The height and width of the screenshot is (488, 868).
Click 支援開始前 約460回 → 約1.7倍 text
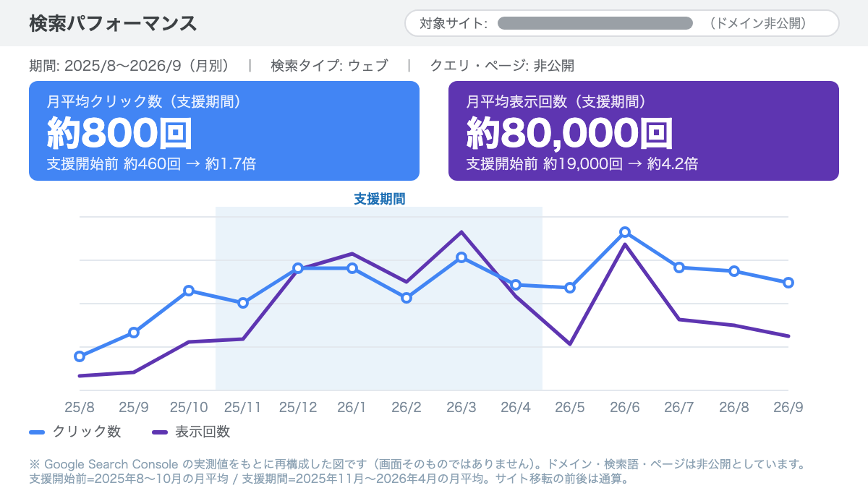151,163
